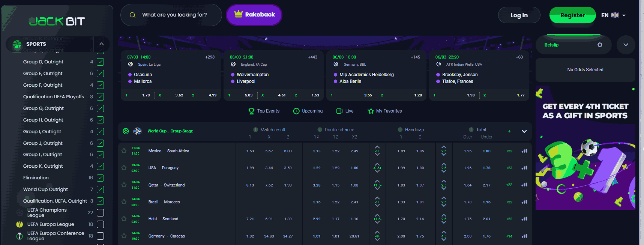Select the Betslip tab
The width and height of the screenshot is (644, 245).
click(x=551, y=45)
